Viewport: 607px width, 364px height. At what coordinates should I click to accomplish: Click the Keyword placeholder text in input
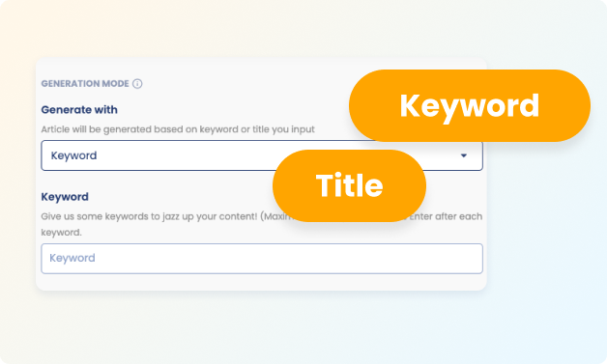72,258
